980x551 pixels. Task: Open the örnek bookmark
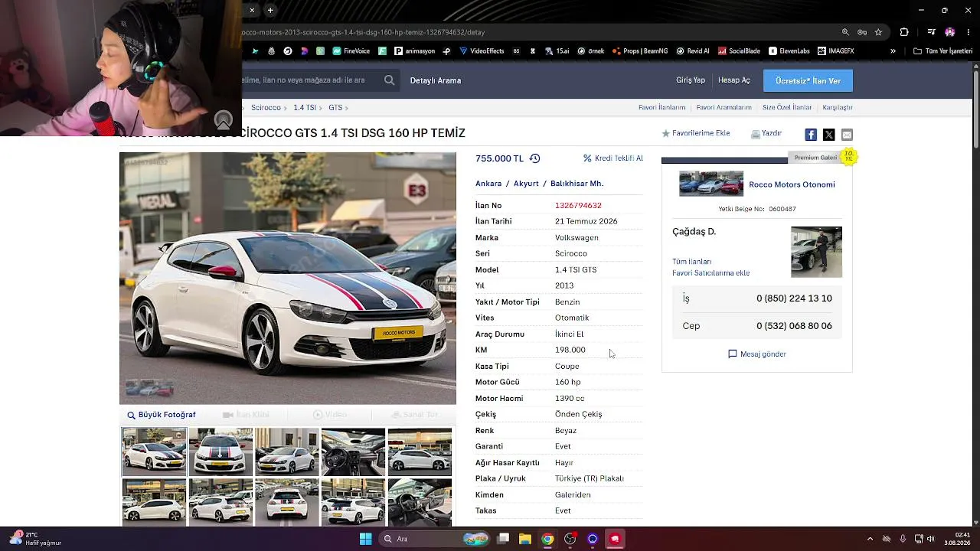[591, 51]
